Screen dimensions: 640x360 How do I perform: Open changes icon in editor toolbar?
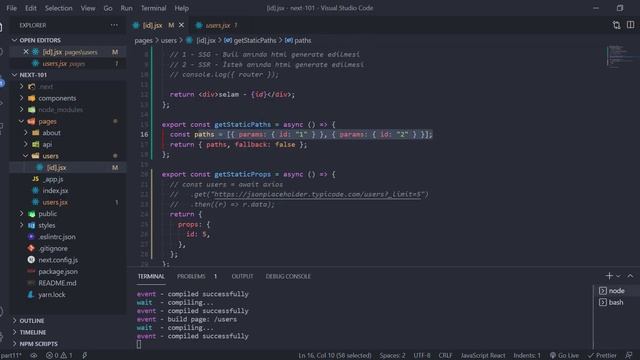[x=616, y=25]
